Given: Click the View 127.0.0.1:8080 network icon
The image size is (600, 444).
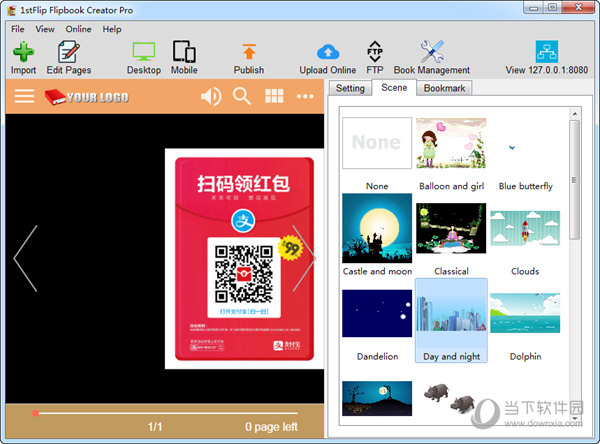Looking at the screenshot, I should point(547,52).
